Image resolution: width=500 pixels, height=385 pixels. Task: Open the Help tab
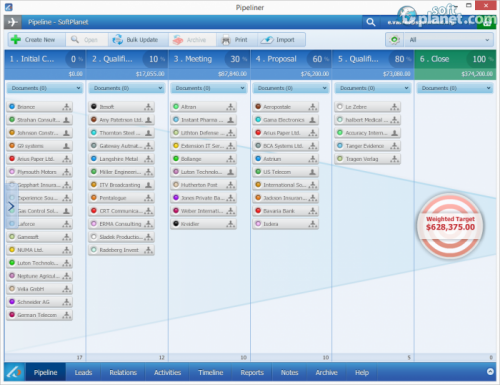point(362,372)
